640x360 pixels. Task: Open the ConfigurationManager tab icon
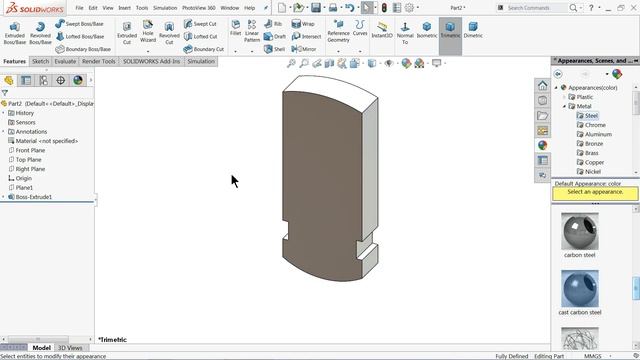43,80
